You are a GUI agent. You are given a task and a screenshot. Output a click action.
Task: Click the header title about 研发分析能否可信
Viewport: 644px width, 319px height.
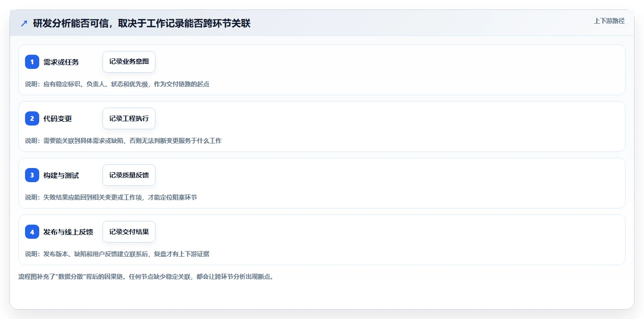[142, 23]
